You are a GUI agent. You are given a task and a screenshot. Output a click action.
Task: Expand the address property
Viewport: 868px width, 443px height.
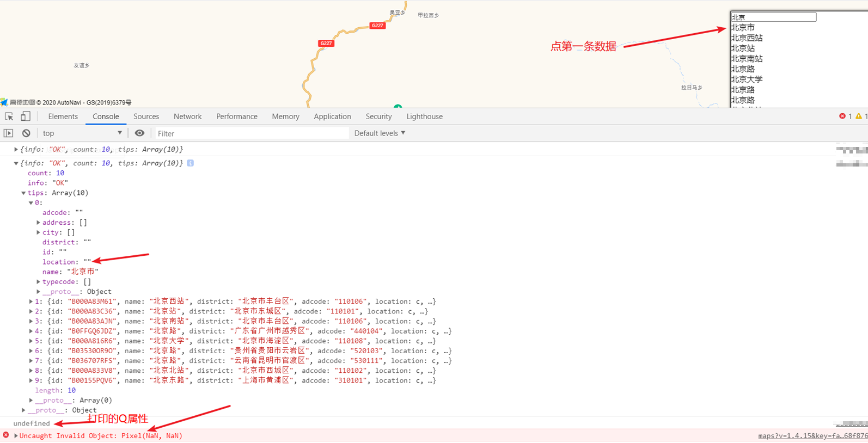[39, 223]
